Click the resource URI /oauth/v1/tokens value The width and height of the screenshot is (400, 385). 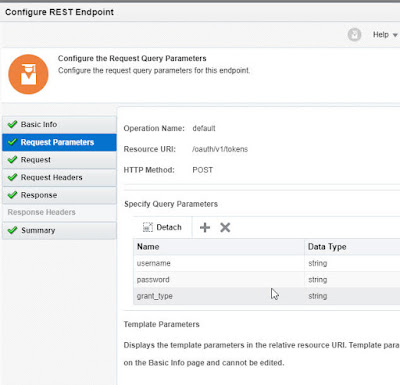[x=220, y=149]
